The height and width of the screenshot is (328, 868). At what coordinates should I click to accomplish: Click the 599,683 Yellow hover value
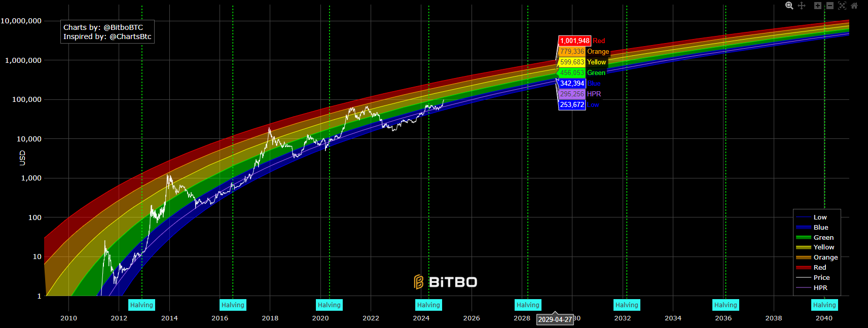572,62
